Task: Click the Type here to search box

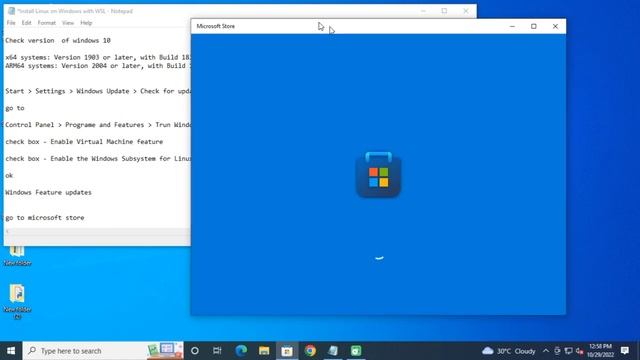Action: point(103,351)
